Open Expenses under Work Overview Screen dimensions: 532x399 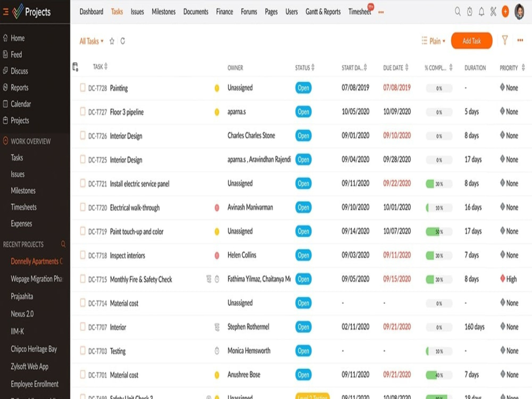click(x=21, y=223)
